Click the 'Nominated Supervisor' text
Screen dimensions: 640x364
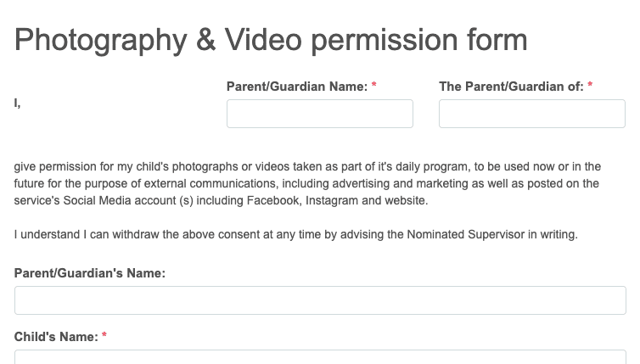(466, 235)
